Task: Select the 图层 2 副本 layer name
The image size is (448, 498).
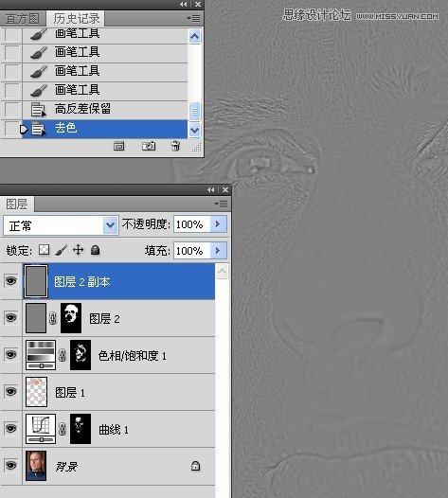Action: click(x=82, y=282)
